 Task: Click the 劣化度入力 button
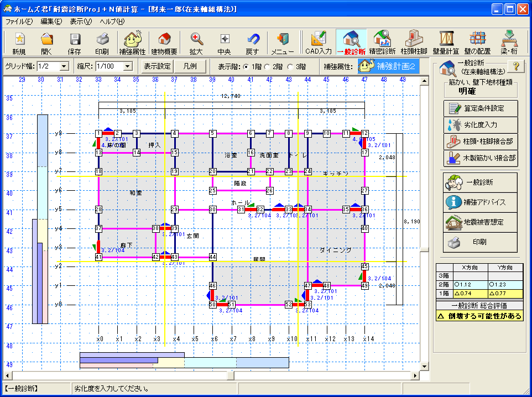pos(481,124)
